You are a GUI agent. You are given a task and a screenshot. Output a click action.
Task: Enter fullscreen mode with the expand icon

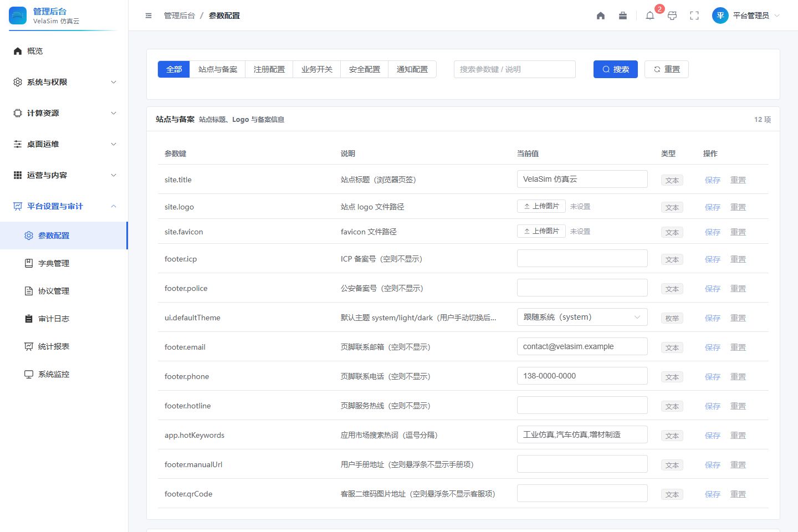pos(694,16)
